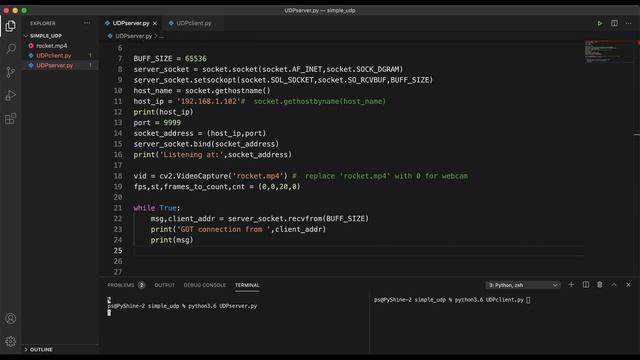Click on 'port = 9999' line
This screenshot has height=360, width=640.
click(157, 122)
